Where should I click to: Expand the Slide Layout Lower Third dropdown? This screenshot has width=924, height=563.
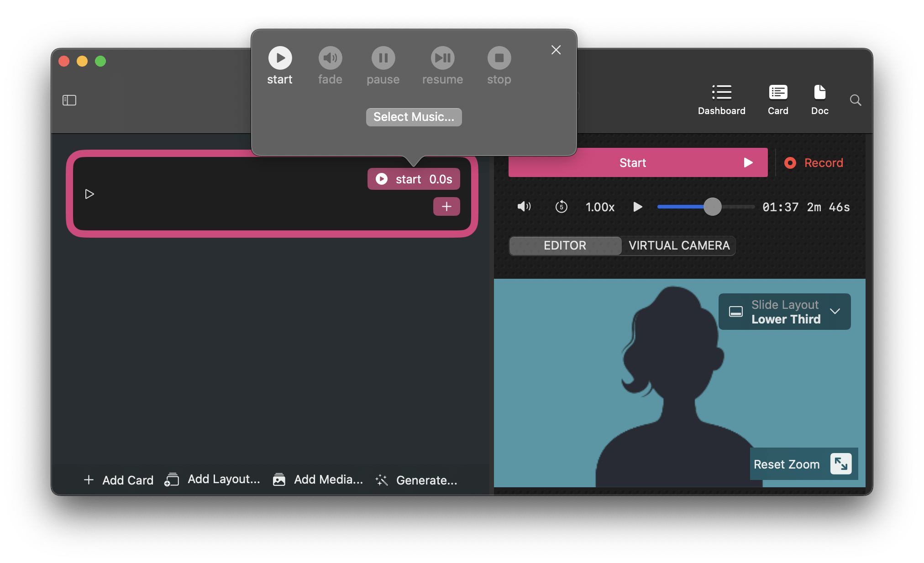[835, 311]
